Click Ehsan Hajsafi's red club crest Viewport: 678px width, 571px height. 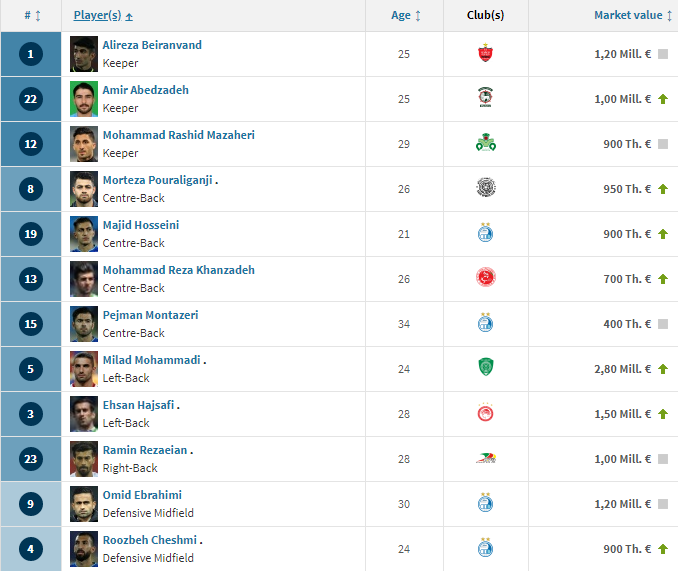pyautogui.click(x=485, y=412)
